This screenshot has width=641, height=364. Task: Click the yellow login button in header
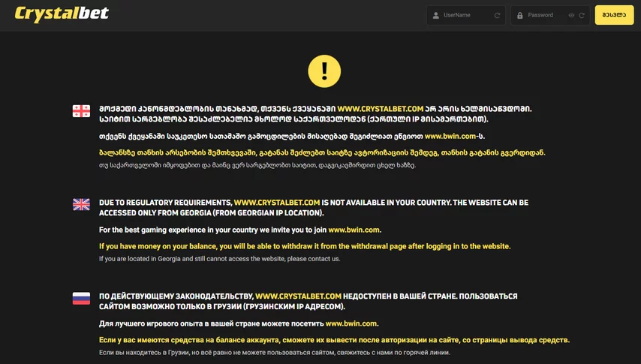pos(614,15)
